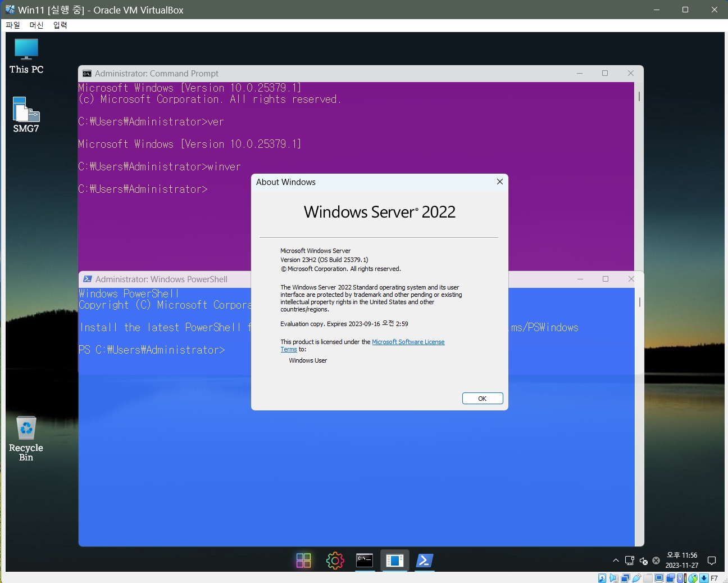Click the Command Prompt scrollbar thumb
This screenshot has width=728, height=583.
[639, 96]
